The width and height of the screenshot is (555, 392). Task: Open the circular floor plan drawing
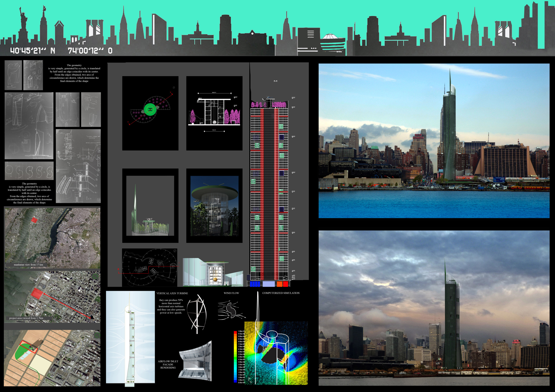[150, 268]
